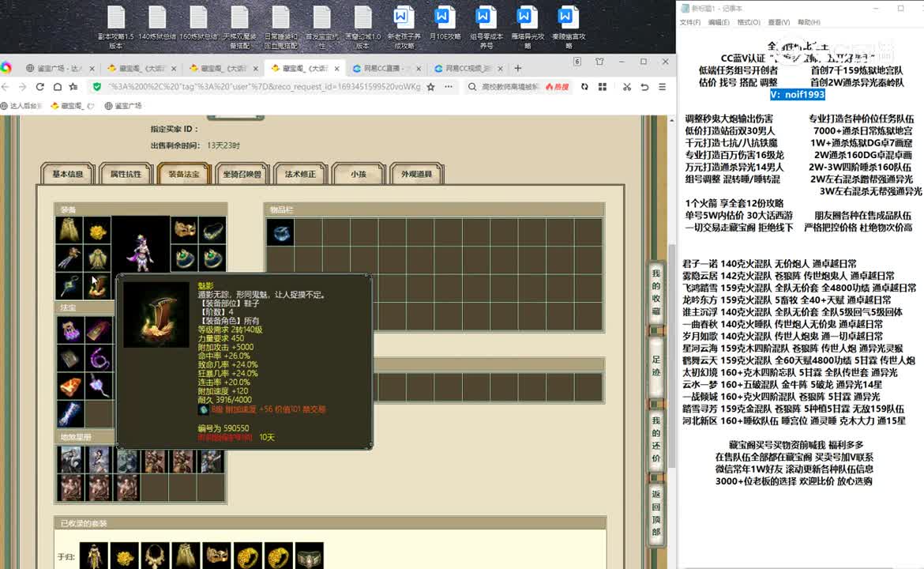Open the 鉴宝广场 bookmark in bookmarks bar
This screenshot has width=924, height=569.
pos(123,106)
